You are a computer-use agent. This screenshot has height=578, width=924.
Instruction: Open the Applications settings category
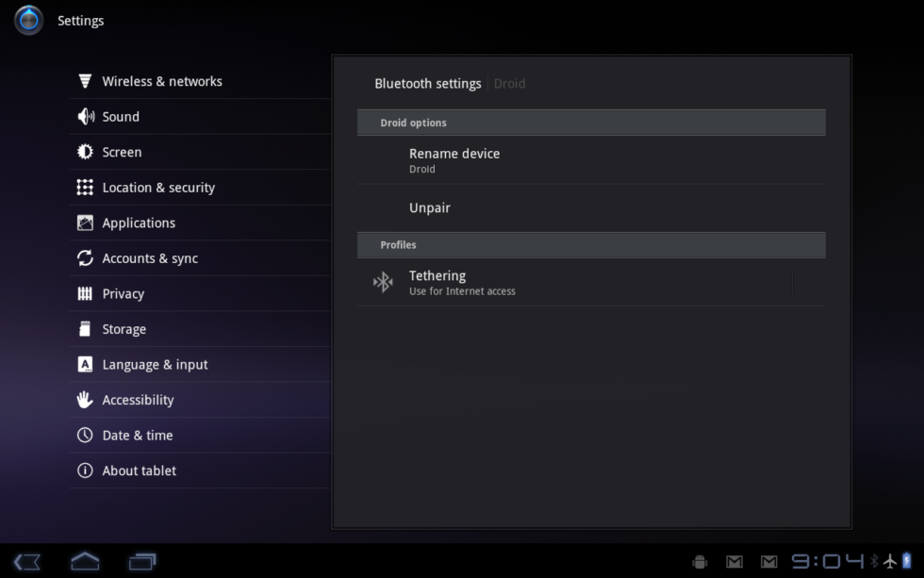coord(139,223)
